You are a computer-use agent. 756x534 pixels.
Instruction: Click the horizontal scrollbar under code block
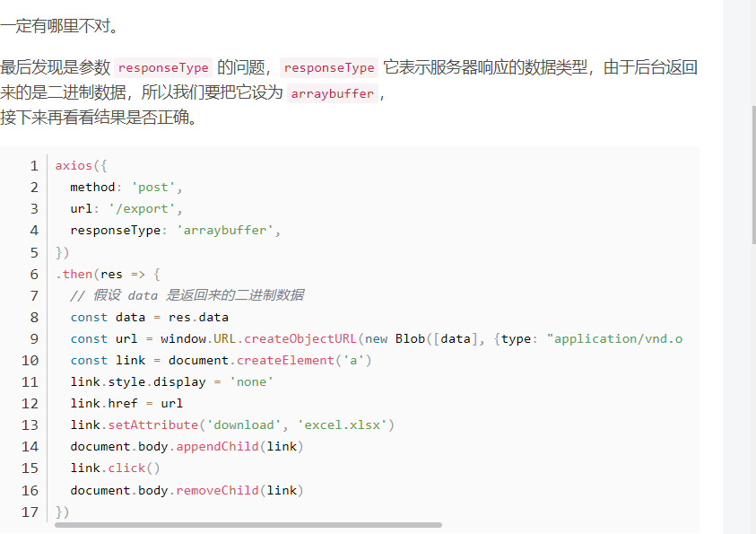(x=248, y=525)
